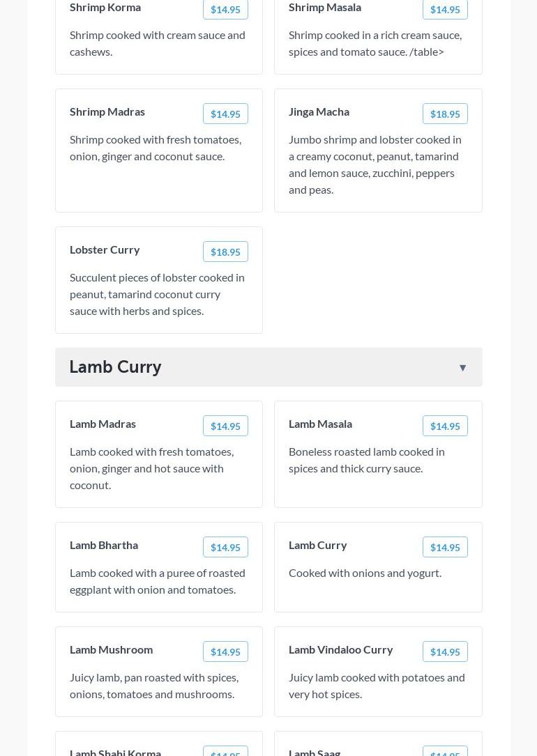The width and height of the screenshot is (537, 756).
Task: Pick the Lamb Vindaloo Curry $14.95 price
Action: click(445, 652)
